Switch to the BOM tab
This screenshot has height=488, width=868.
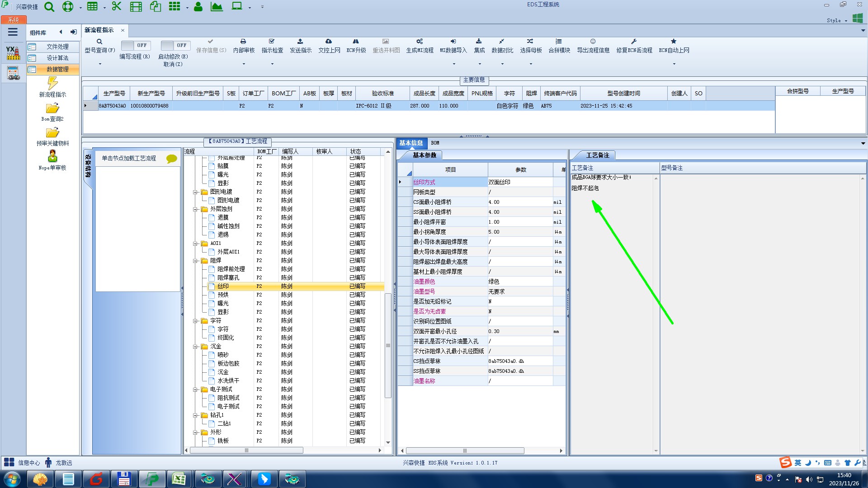click(435, 143)
